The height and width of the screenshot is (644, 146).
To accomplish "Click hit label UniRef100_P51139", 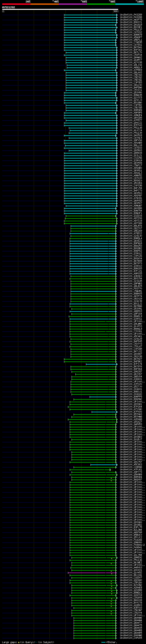I will [131, 133].
